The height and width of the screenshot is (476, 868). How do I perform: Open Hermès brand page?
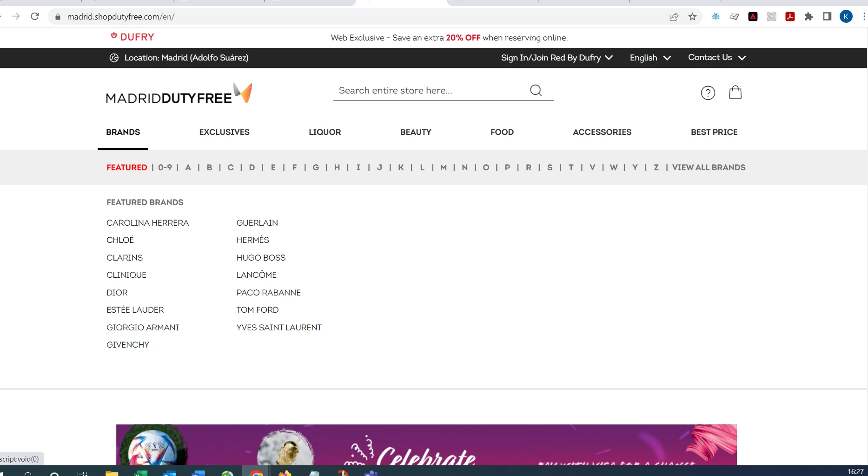[x=252, y=240]
